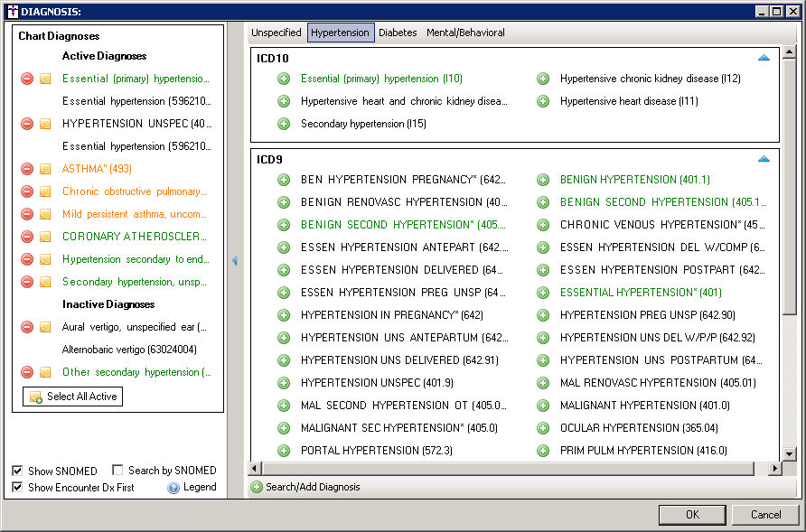Enable Search by SNOMED checkbox
Image resolution: width=806 pixels, height=532 pixels.
118,471
